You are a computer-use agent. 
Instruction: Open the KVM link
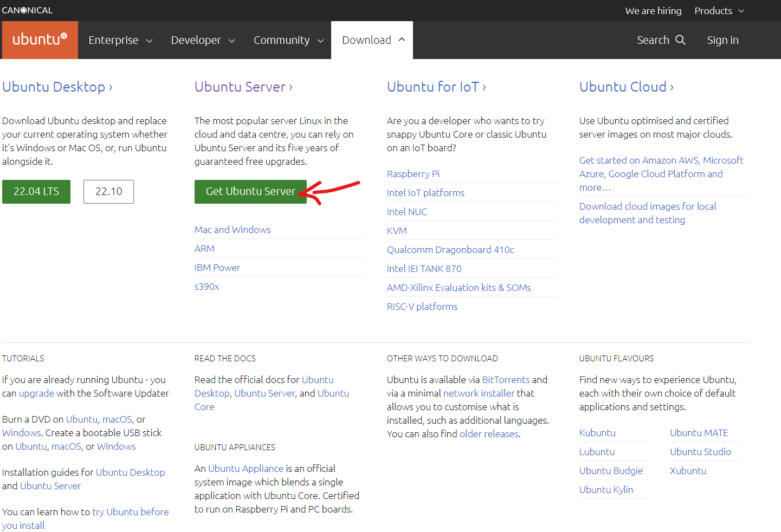click(397, 231)
